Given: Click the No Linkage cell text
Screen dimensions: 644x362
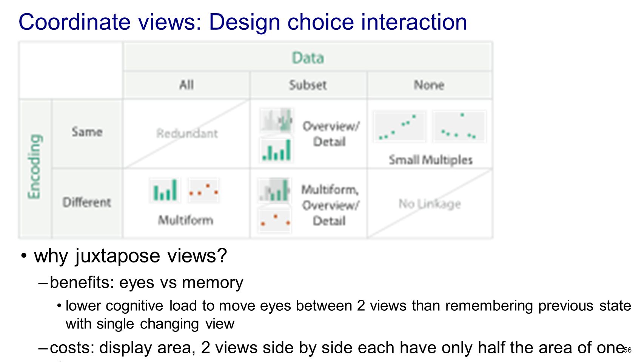Looking at the screenshot, I should [430, 204].
